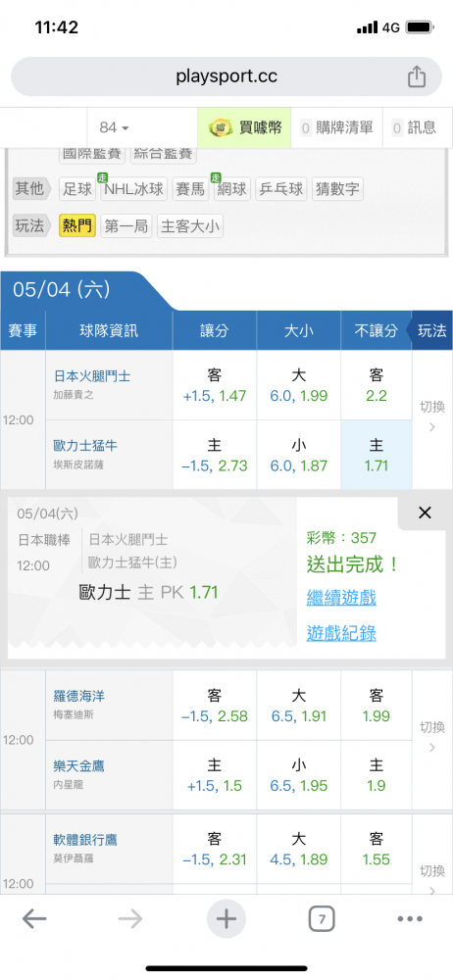Pick 小 6.5, 1.95 under bet
The width and height of the screenshot is (453, 980).
[x=298, y=775]
